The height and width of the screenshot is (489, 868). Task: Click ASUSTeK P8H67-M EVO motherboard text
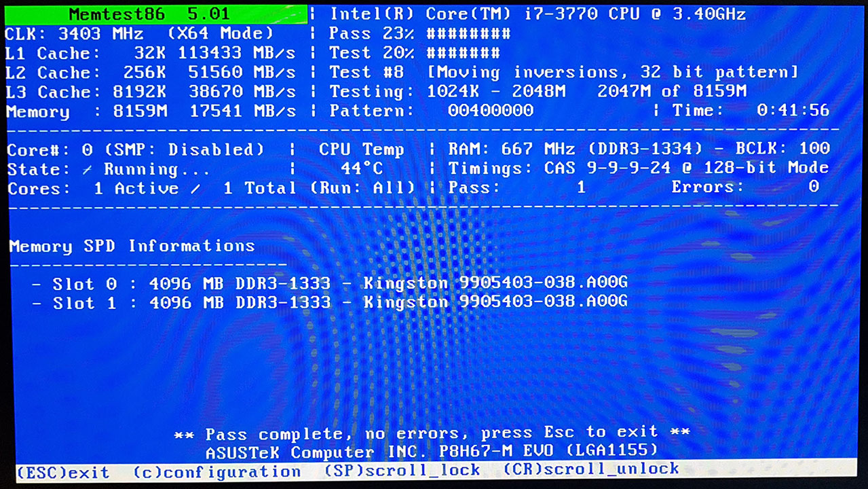pyautogui.click(x=432, y=451)
